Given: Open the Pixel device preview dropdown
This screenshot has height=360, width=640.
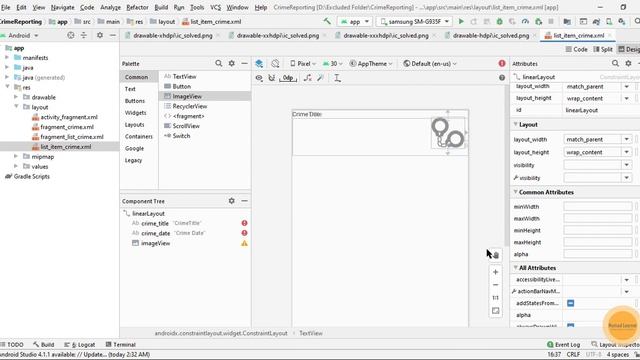Looking at the screenshot, I should click(303, 64).
